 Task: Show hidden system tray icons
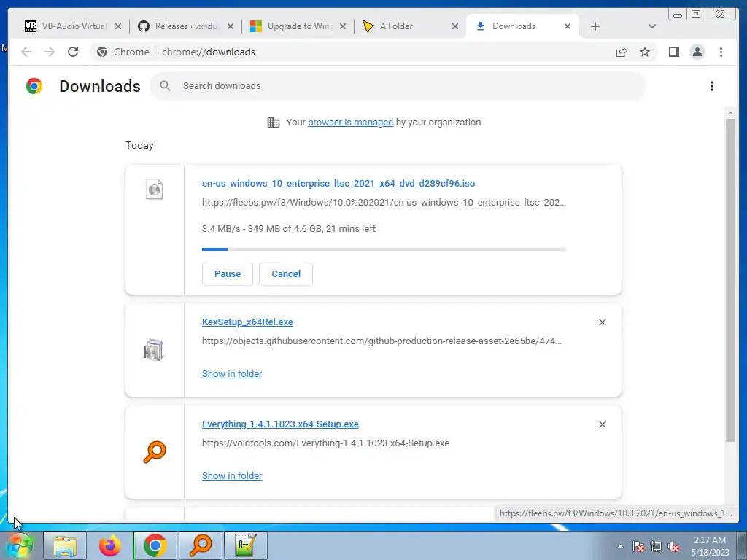[x=620, y=546]
